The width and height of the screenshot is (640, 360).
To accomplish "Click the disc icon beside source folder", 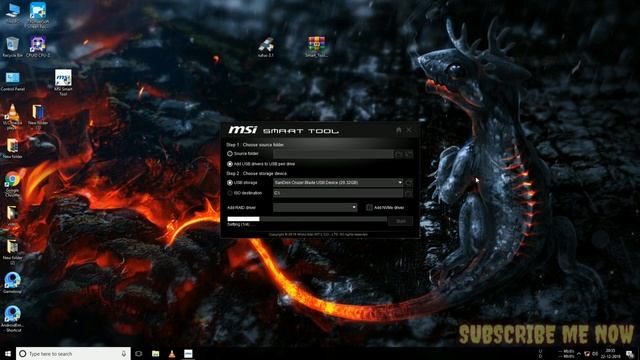I will (x=409, y=154).
